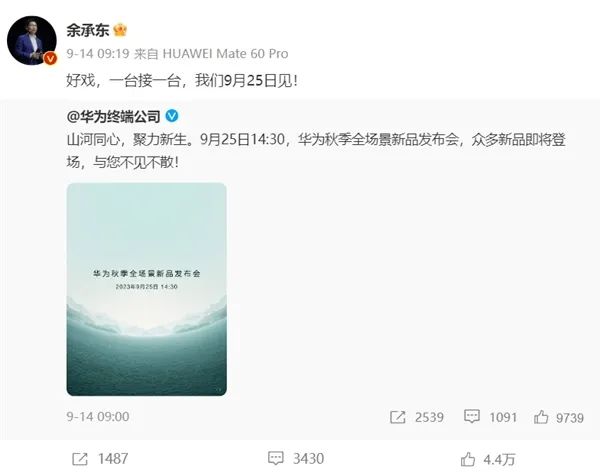Open the comments icon showing 3430

click(276, 458)
